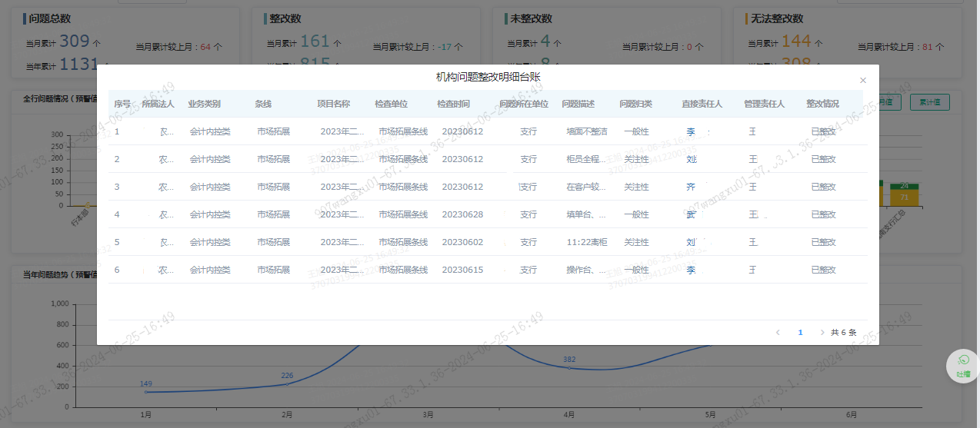The height and width of the screenshot is (428, 980).
Task: Click the 309 monthly total value
Action: tap(75, 41)
